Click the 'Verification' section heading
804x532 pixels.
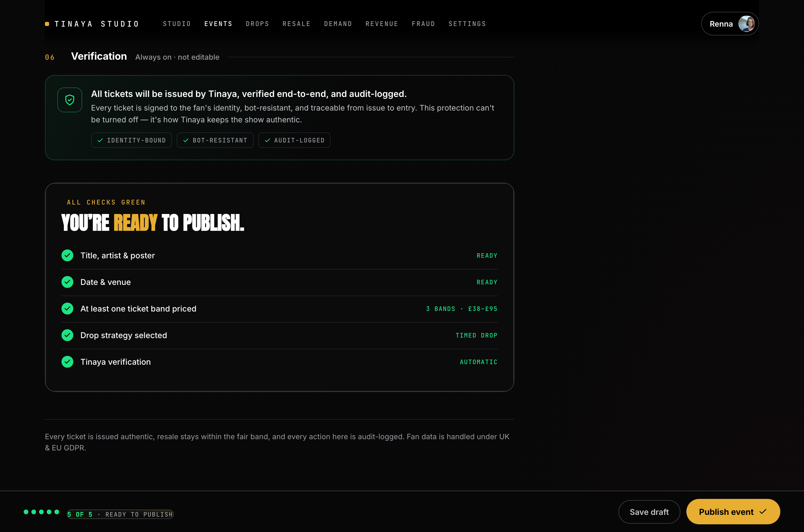[99, 56]
